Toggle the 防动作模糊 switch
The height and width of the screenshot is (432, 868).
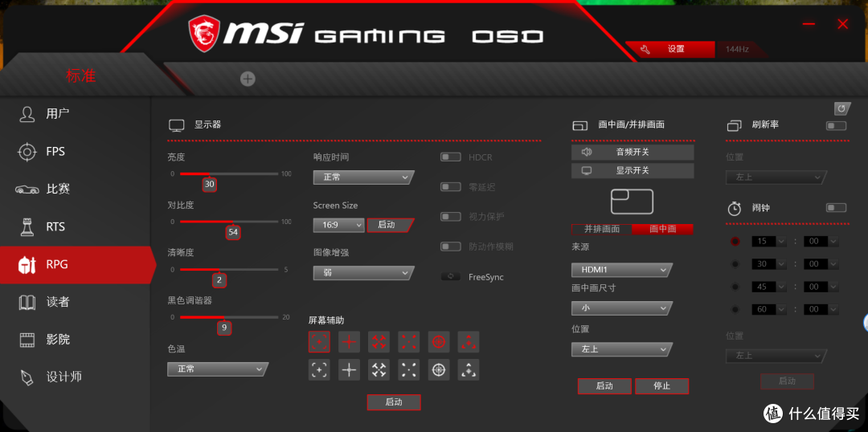(x=451, y=247)
